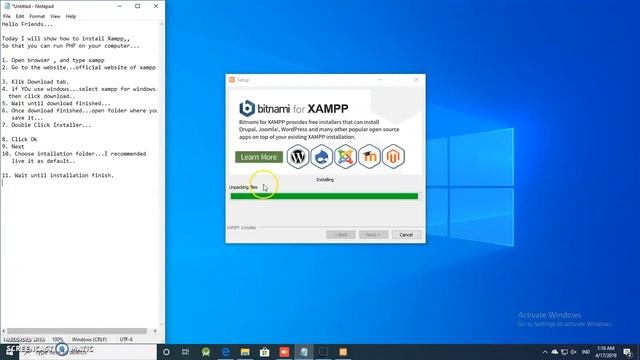This screenshot has width=640, height=360.
Task: Click the Notepad title bar icon
Action: point(7,6)
